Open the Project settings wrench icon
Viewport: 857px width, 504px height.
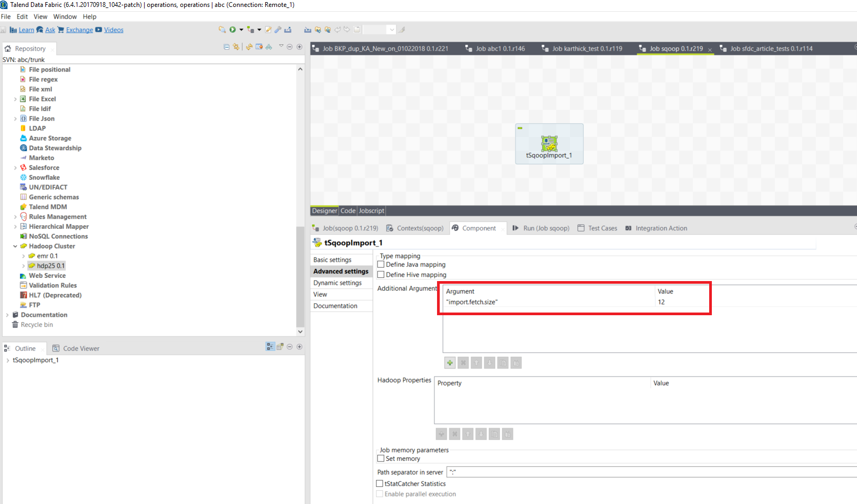(277, 30)
